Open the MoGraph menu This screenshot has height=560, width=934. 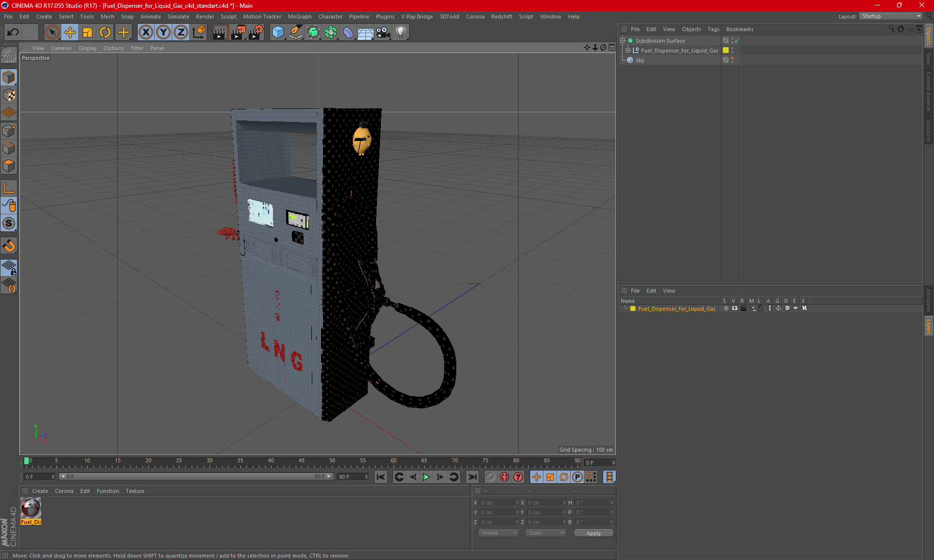coord(299,17)
